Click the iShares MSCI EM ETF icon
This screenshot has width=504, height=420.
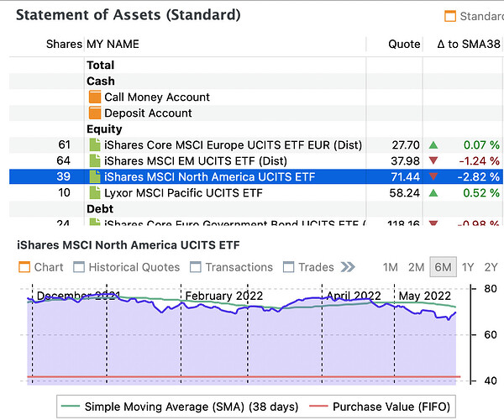94,161
